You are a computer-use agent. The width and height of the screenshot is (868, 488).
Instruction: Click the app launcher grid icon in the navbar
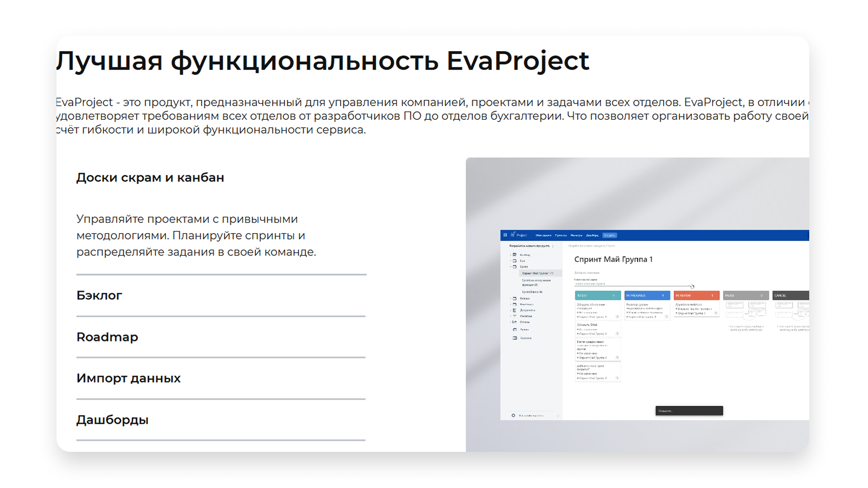coord(505,235)
